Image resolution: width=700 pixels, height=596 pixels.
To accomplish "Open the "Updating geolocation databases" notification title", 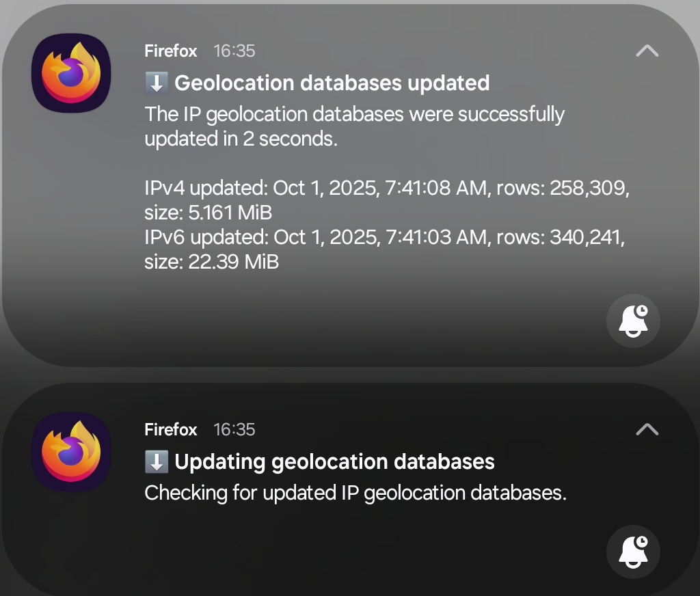I will click(x=334, y=462).
